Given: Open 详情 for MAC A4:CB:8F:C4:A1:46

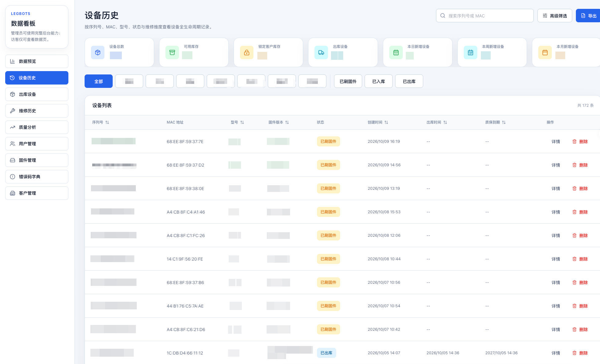Looking at the screenshot, I should [x=556, y=212].
